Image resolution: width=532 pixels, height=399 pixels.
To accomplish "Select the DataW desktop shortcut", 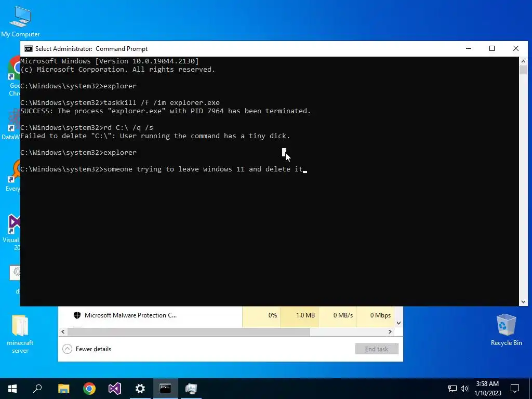I will click(x=11, y=125).
